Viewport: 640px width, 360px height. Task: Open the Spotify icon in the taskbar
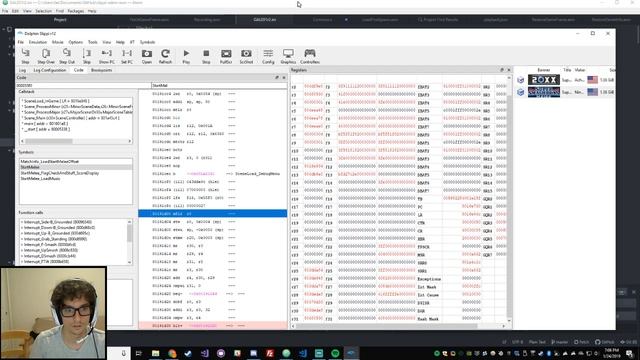tap(335, 353)
